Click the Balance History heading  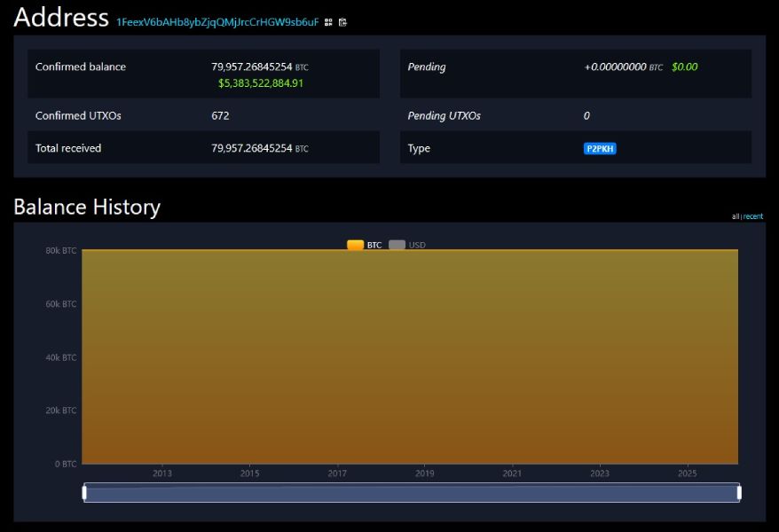pos(87,207)
